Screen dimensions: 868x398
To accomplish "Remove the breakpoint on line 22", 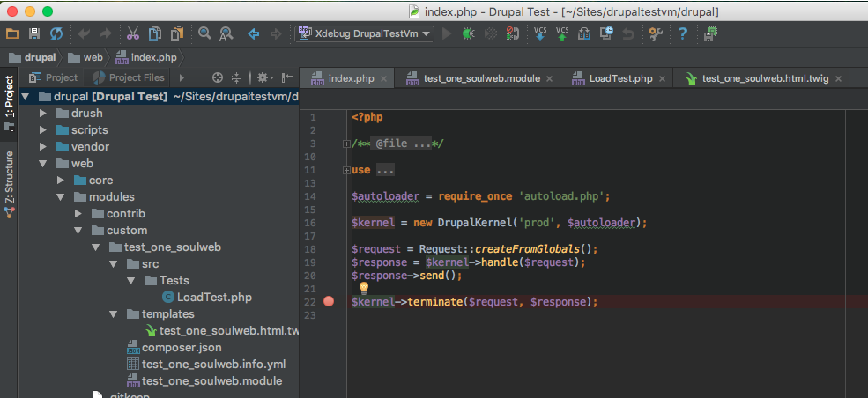I will point(329,301).
